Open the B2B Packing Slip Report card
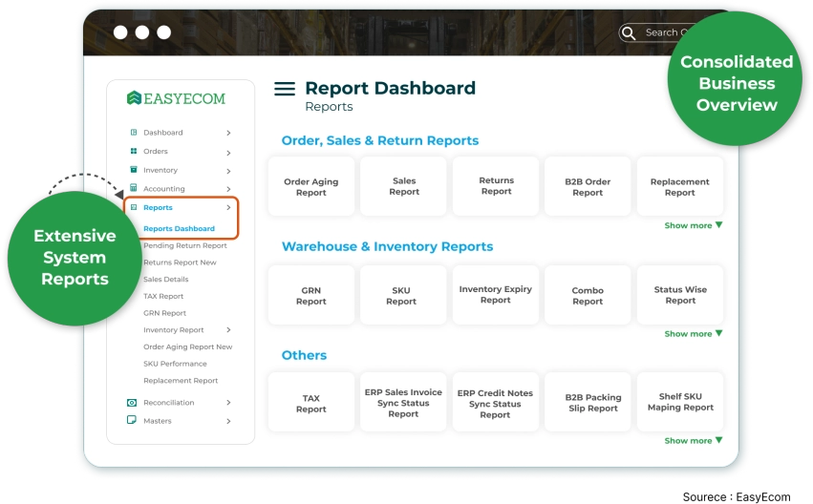Screen dimensions: 813x504 click(x=588, y=402)
